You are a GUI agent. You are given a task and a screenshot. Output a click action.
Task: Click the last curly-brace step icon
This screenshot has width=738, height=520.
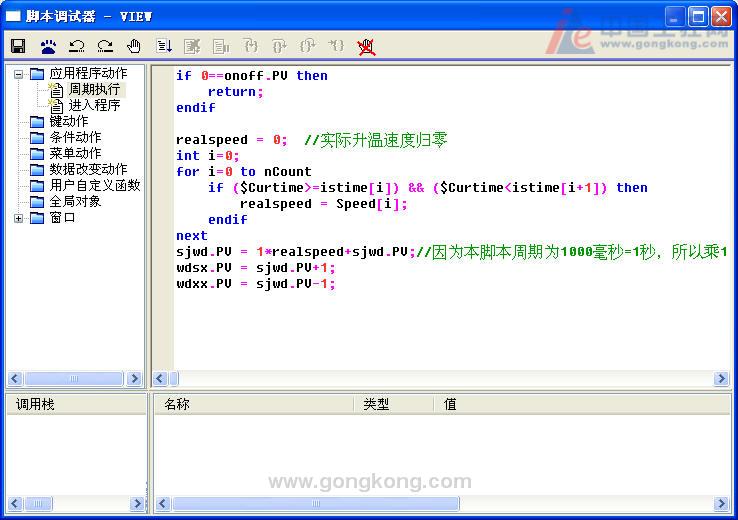click(x=337, y=46)
